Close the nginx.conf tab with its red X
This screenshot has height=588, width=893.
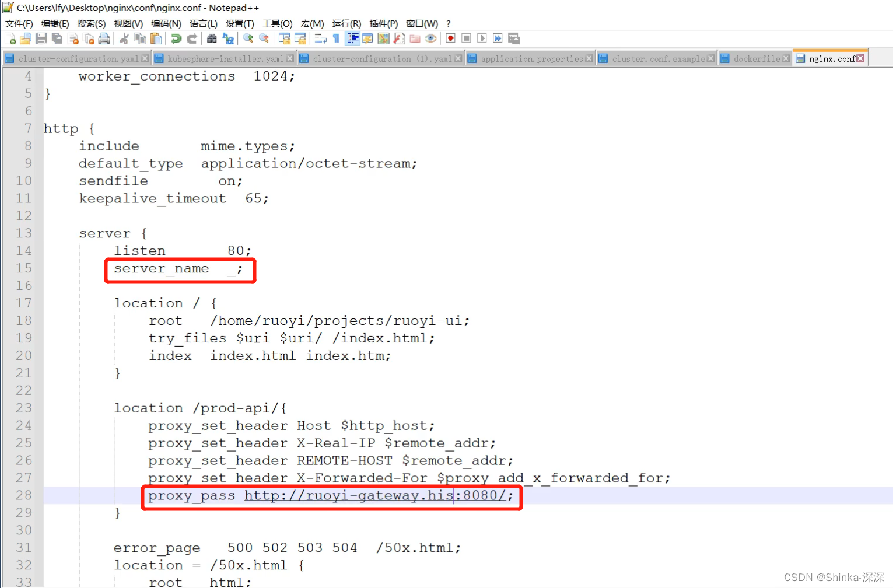click(860, 58)
